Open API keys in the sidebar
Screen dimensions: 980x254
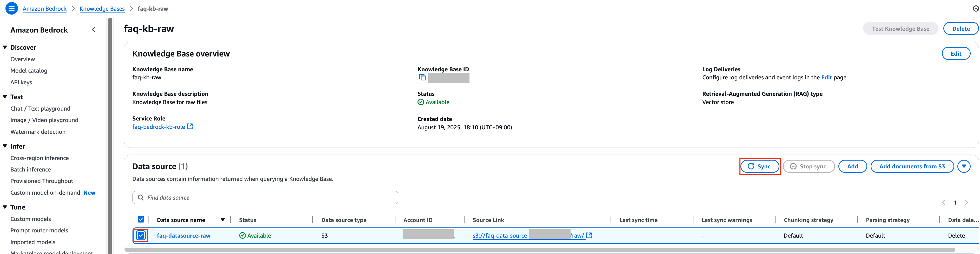pos(21,82)
